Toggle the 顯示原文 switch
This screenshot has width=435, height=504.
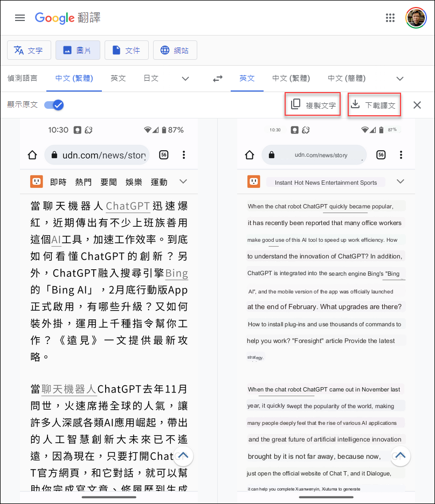(54, 105)
